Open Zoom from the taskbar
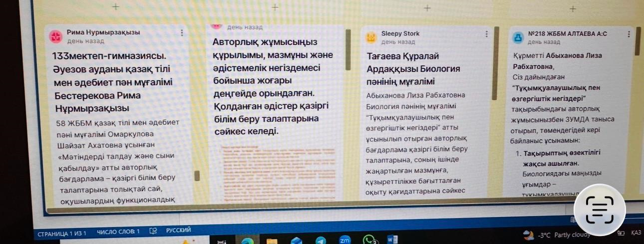The height and width of the screenshot is (244, 644). [x=345, y=241]
